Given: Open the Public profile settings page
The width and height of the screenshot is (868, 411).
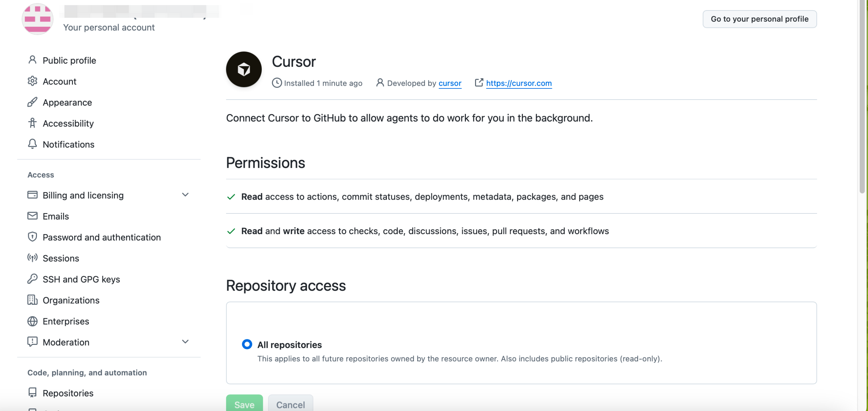Looking at the screenshot, I should 69,60.
